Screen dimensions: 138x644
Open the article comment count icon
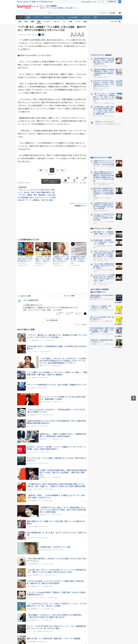(33, 35)
